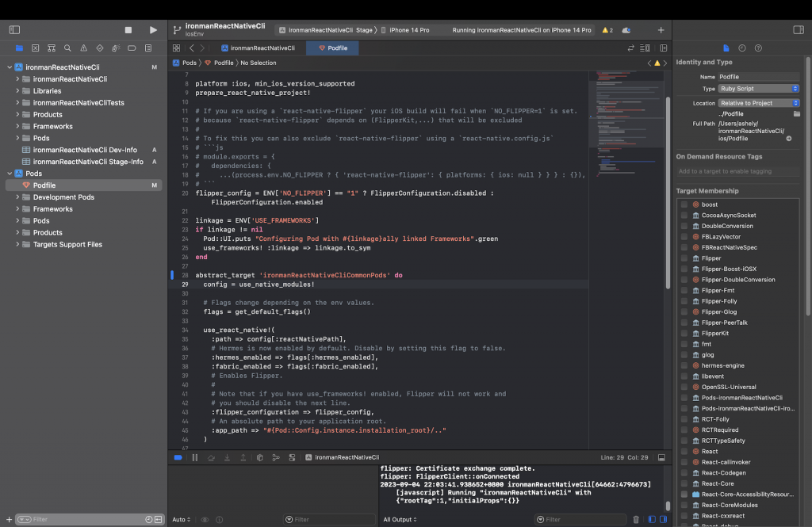Show the File inspector
This screenshot has height=527, width=812.
pos(726,48)
